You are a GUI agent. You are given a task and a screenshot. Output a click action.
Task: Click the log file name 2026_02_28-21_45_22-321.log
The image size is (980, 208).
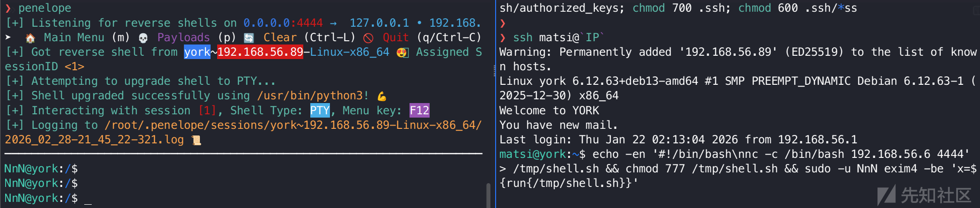tap(94, 140)
